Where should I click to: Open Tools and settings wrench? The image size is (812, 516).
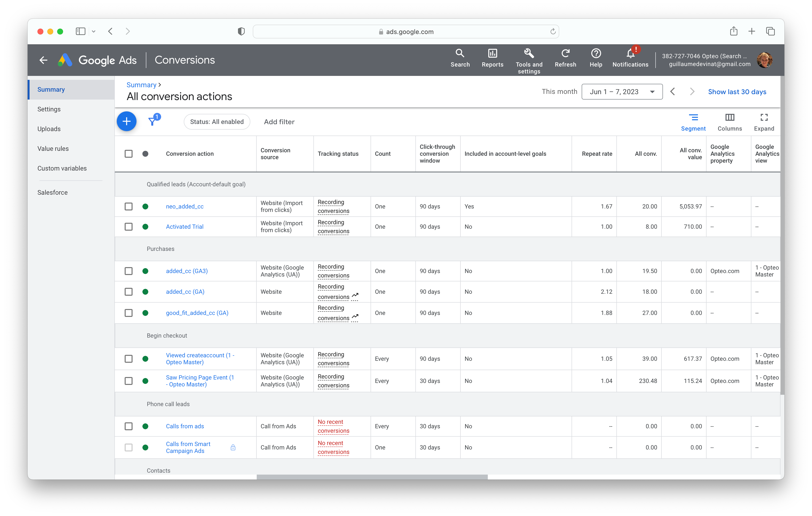(x=529, y=54)
